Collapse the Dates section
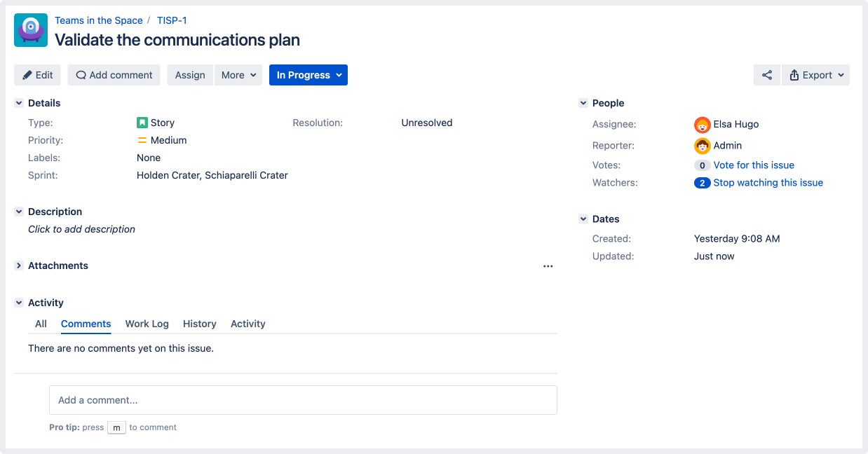This screenshot has height=454, width=868. click(x=583, y=219)
